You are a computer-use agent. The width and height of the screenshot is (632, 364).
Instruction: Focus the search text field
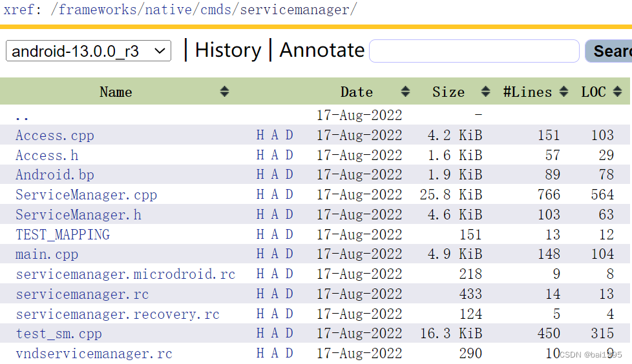474,51
